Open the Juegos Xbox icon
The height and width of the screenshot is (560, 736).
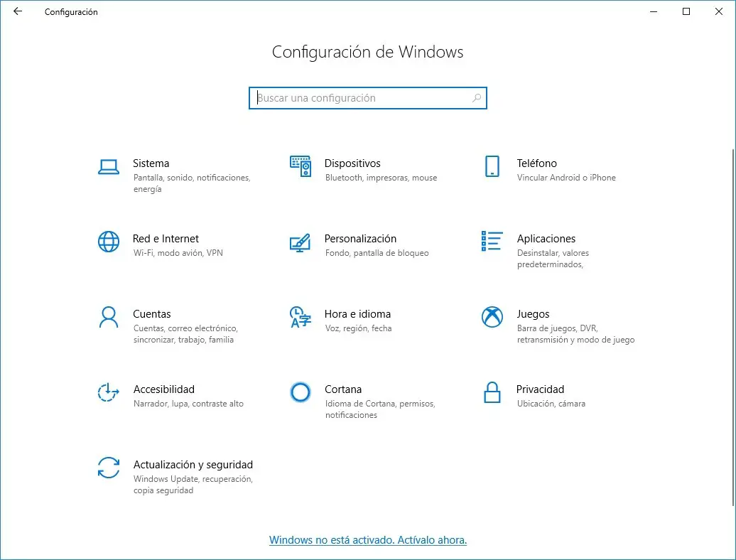click(492, 317)
